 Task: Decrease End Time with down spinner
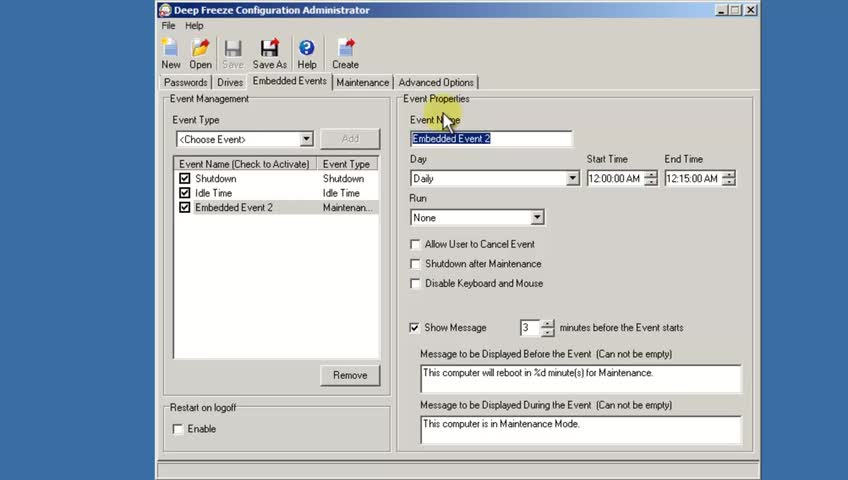729,182
